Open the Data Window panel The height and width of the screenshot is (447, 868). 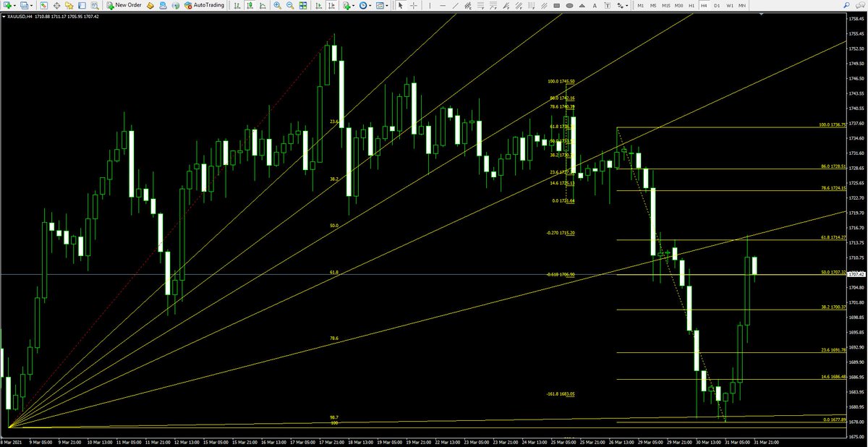tap(56, 5)
